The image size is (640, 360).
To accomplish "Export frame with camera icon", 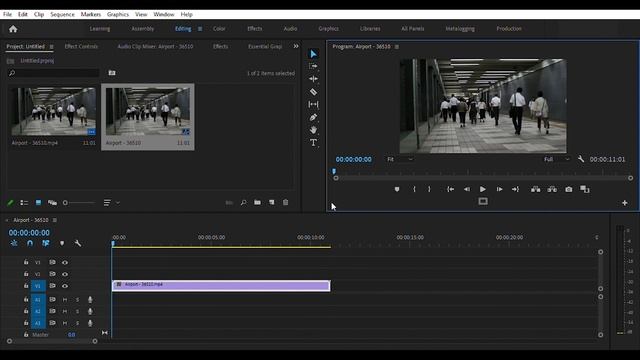I will pyautogui.click(x=569, y=189).
